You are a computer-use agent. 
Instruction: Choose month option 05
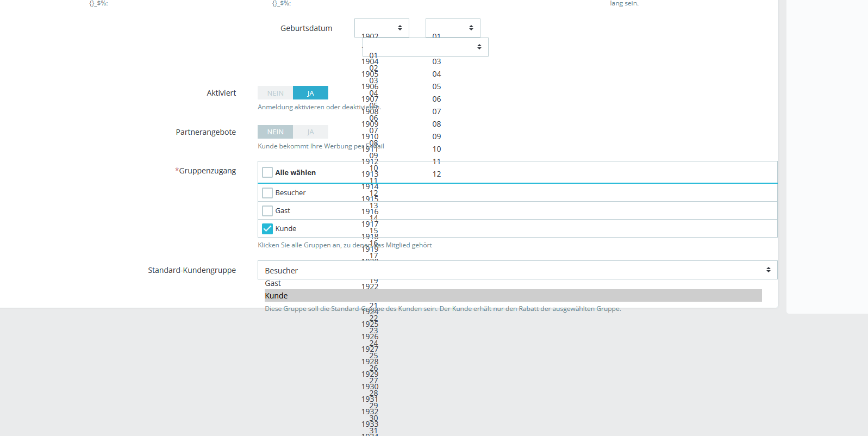pyautogui.click(x=436, y=86)
